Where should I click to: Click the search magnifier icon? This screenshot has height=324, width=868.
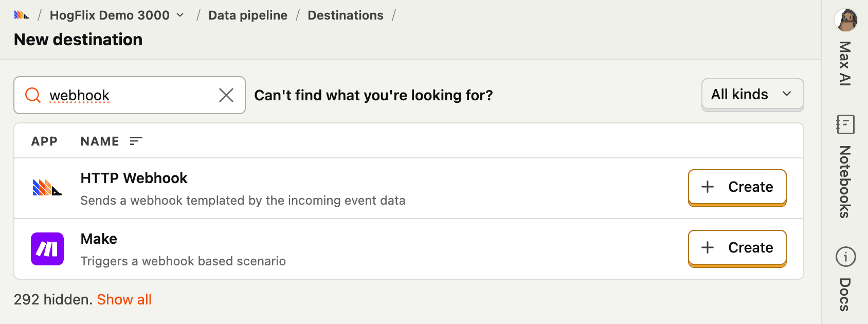(x=33, y=95)
